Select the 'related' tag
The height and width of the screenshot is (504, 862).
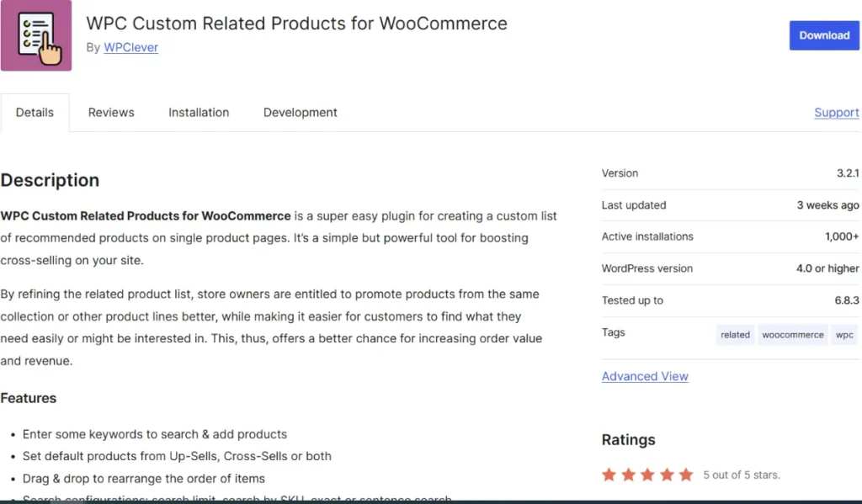(735, 335)
